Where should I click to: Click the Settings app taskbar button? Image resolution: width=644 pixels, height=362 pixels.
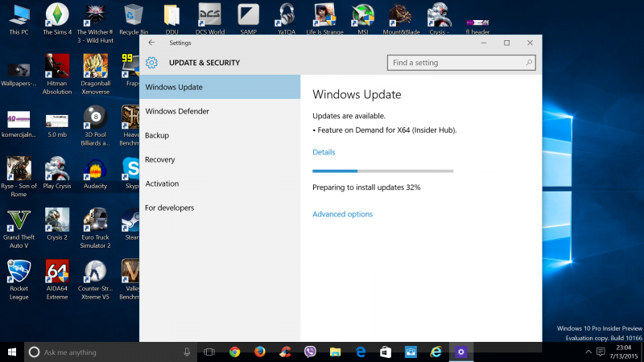[x=460, y=352]
